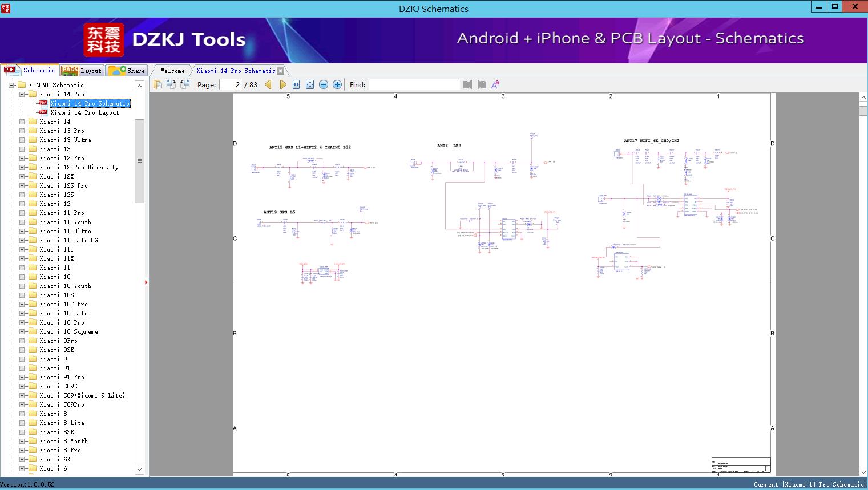Click the find next icon
868x490 pixels.
pyautogui.click(x=482, y=84)
